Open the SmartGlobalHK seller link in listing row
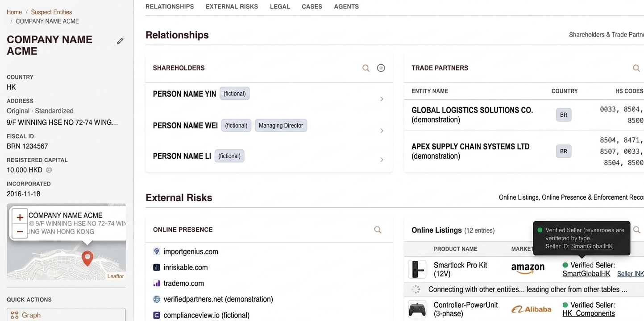644x321 pixels. click(x=586, y=274)
